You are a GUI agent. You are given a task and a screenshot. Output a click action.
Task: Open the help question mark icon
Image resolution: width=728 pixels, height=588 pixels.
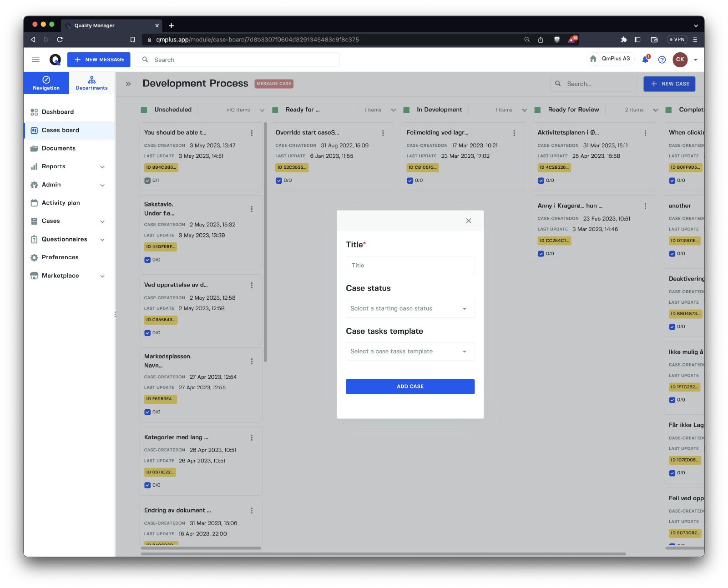point(662,60)
